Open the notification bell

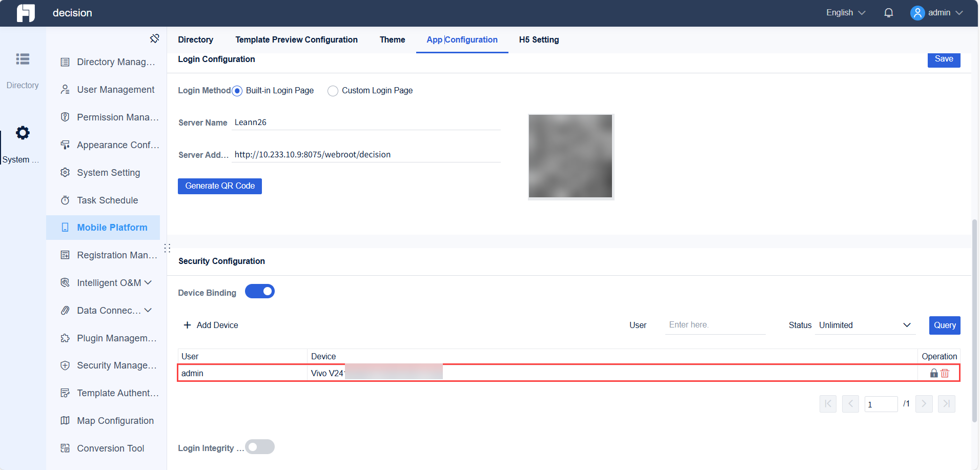coord(889,13)
